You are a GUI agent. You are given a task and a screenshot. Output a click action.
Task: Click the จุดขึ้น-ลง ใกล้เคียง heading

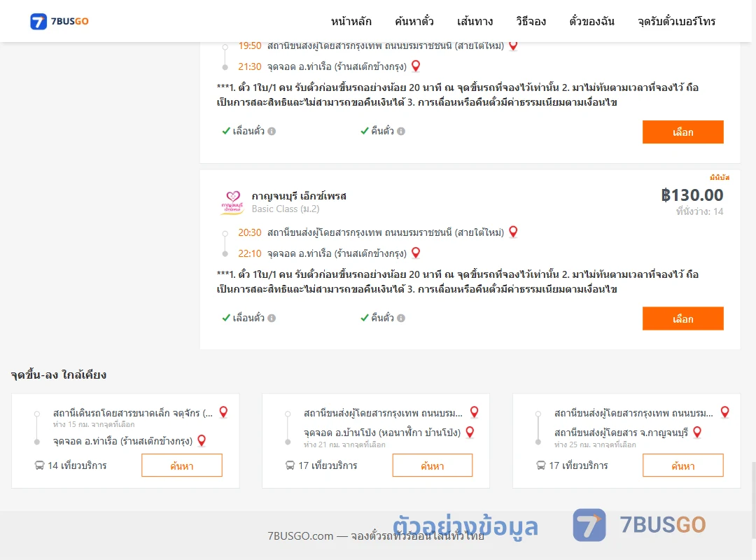(59, 374)
